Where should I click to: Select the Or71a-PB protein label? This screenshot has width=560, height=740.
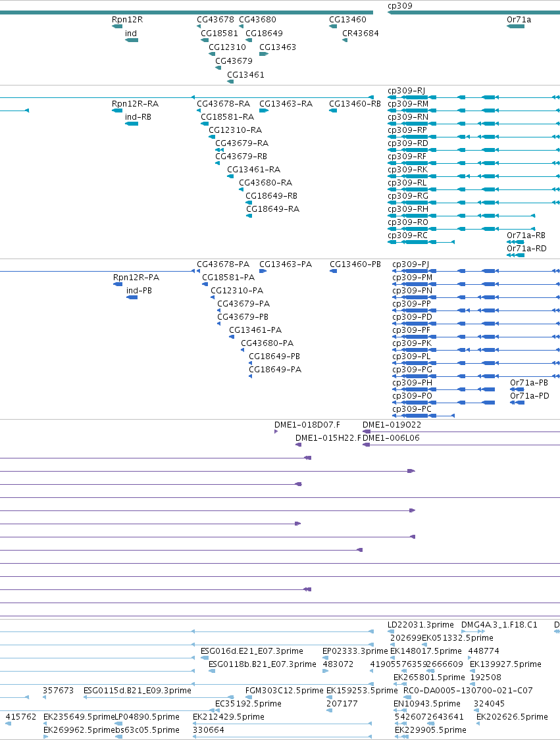(529, 382)
